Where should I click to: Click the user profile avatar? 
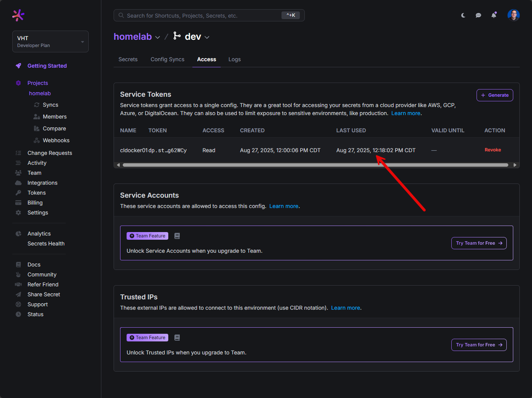(x=513, y=15)
